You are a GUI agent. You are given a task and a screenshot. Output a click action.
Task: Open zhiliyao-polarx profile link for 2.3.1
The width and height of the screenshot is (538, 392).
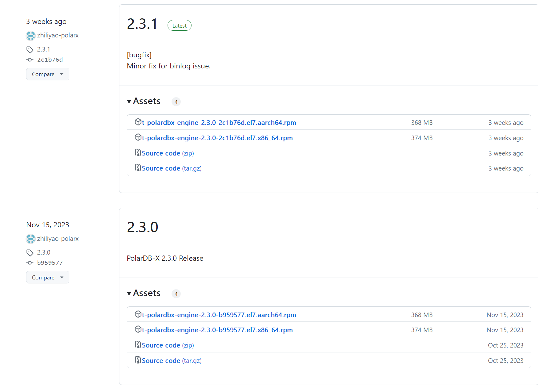point(58,36)
